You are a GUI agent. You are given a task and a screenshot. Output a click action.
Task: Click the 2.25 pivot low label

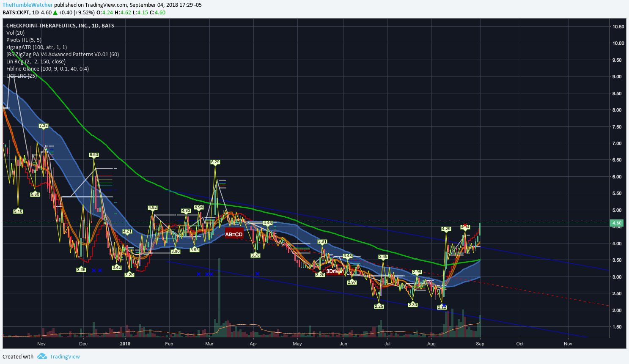click(x=379, y=306)
